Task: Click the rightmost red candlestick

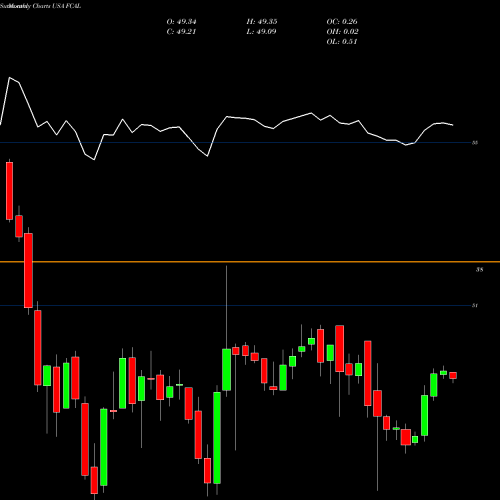Action: point(453,376)
